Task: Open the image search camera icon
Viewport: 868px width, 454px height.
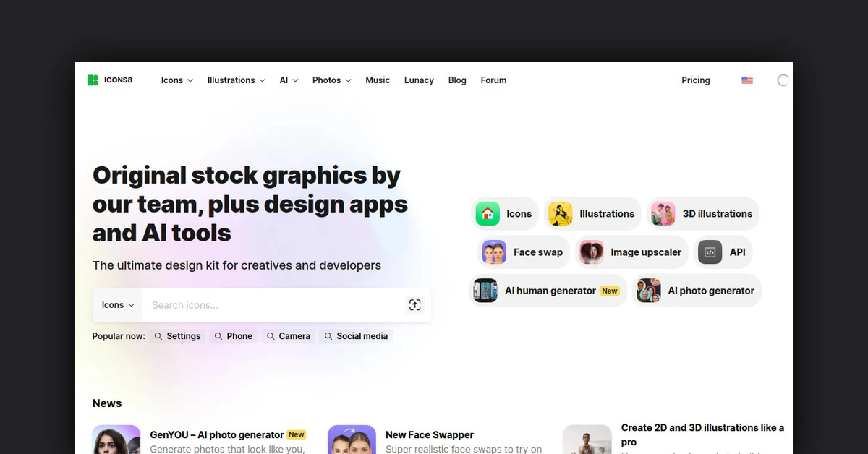Action: tap(414, 305)
